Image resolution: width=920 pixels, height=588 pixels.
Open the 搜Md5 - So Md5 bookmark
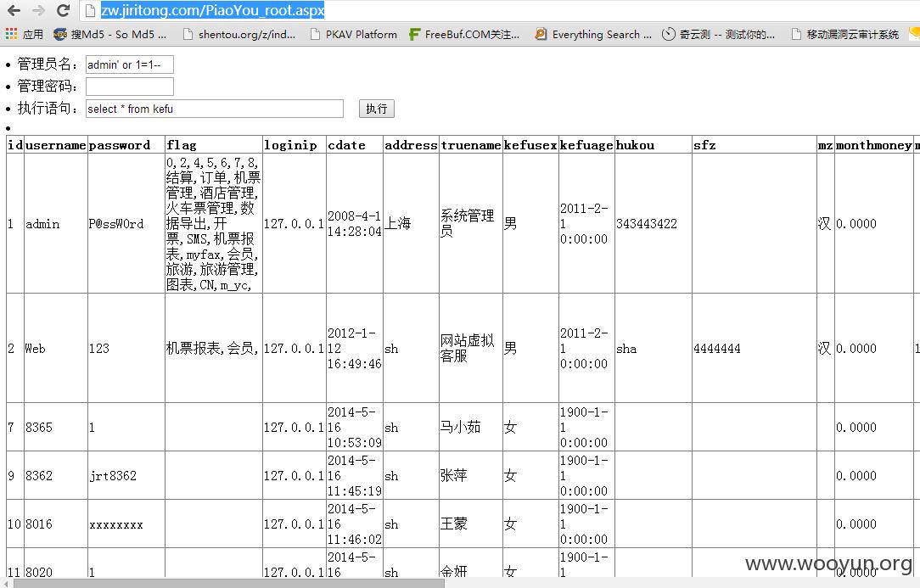109,35
